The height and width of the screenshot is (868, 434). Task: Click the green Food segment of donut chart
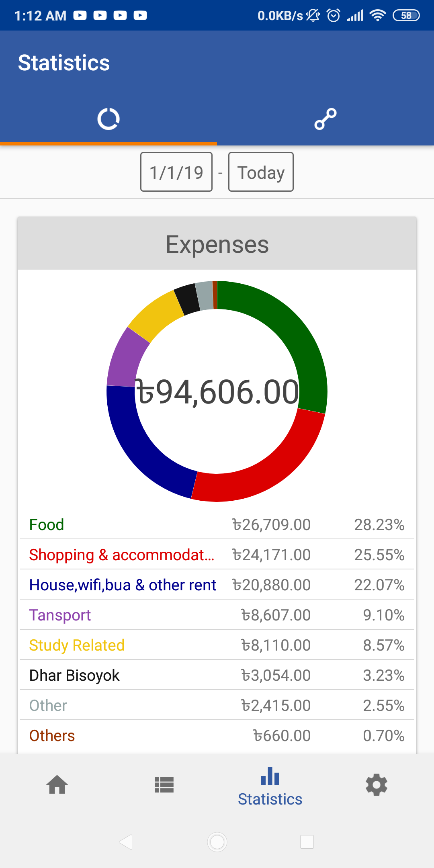tap(297, 334)
